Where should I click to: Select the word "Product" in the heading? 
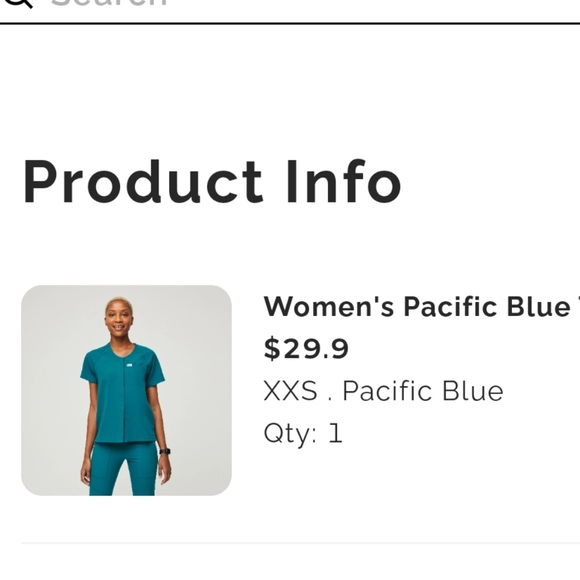143,182
